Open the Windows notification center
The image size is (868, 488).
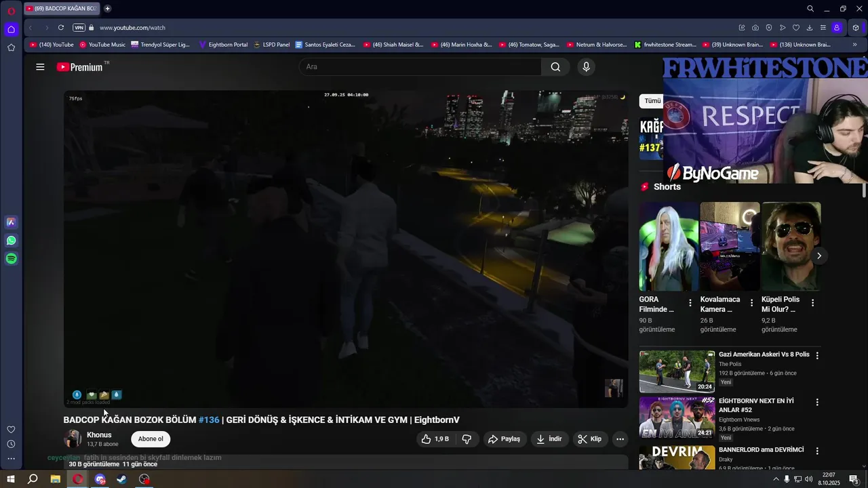[854, 479]
